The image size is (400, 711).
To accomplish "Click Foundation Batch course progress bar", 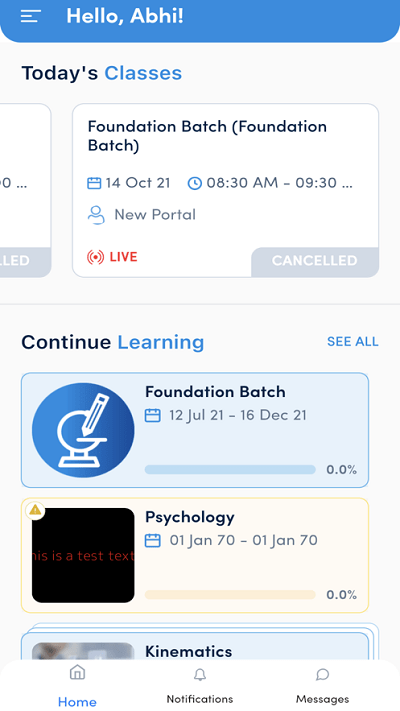I will tap(230, 469).
